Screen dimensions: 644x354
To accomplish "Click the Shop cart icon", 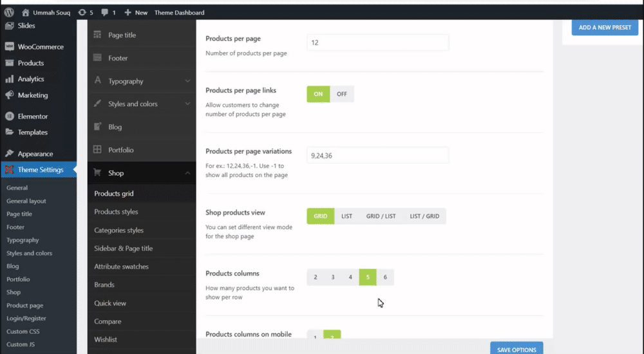I will click(97, 172).
